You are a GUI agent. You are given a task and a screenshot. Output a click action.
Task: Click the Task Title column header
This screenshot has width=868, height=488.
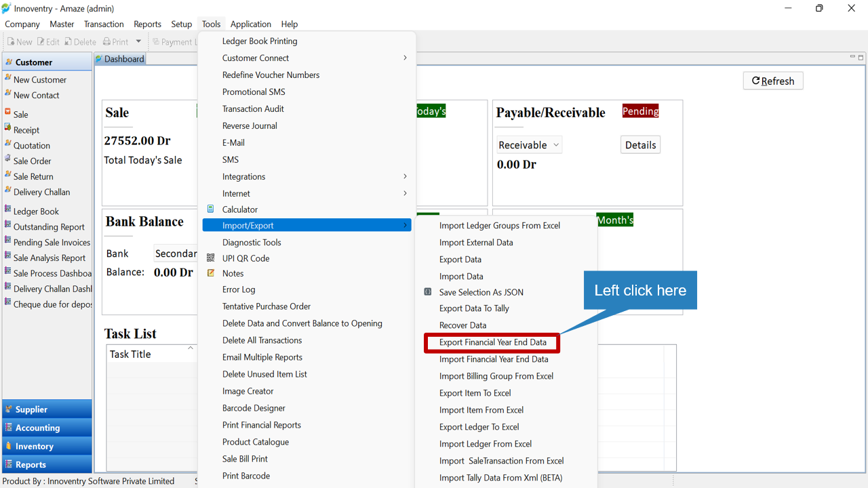point(152,354)
